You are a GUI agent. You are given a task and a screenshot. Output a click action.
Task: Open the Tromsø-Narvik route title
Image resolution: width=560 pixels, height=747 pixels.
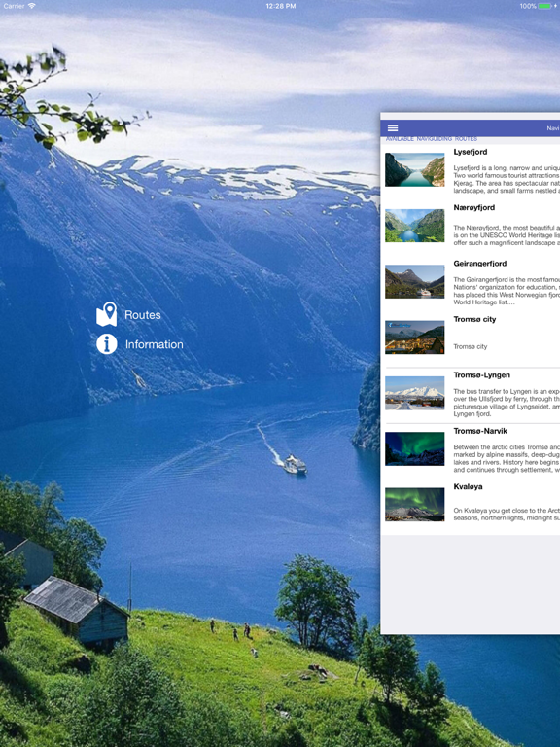point(480,431)
